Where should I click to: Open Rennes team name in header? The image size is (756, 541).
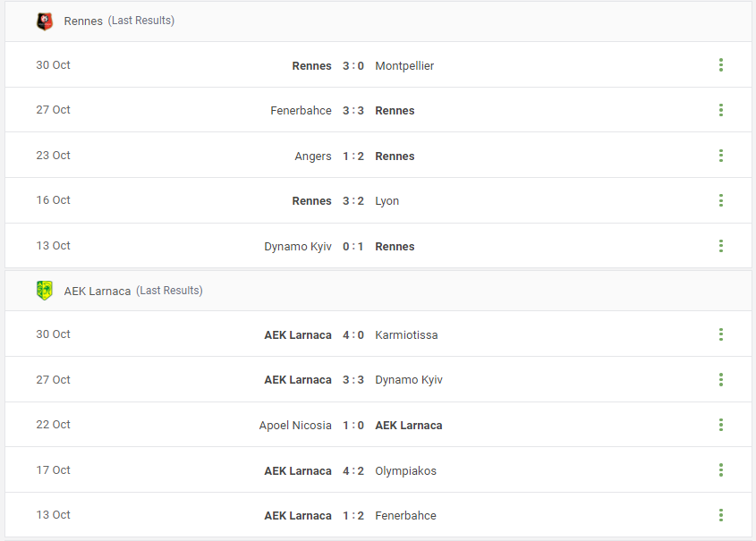[x=83, y=21]
